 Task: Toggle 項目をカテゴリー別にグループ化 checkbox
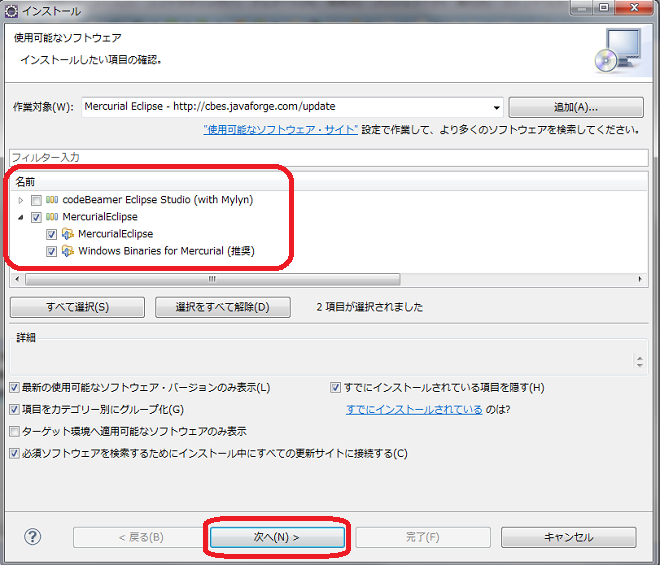pyautogui.click(x=14, y=409)
